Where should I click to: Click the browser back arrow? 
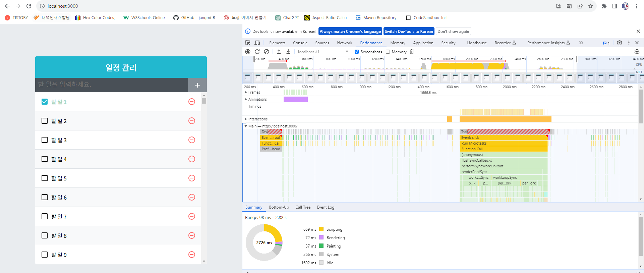click(7, 6)
